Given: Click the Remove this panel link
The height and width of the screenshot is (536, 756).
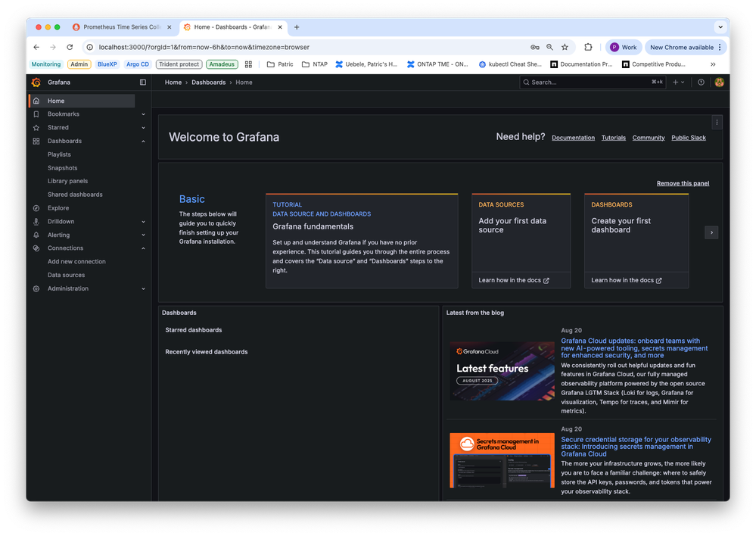Looking at the screenshot, I should [683, 183].
